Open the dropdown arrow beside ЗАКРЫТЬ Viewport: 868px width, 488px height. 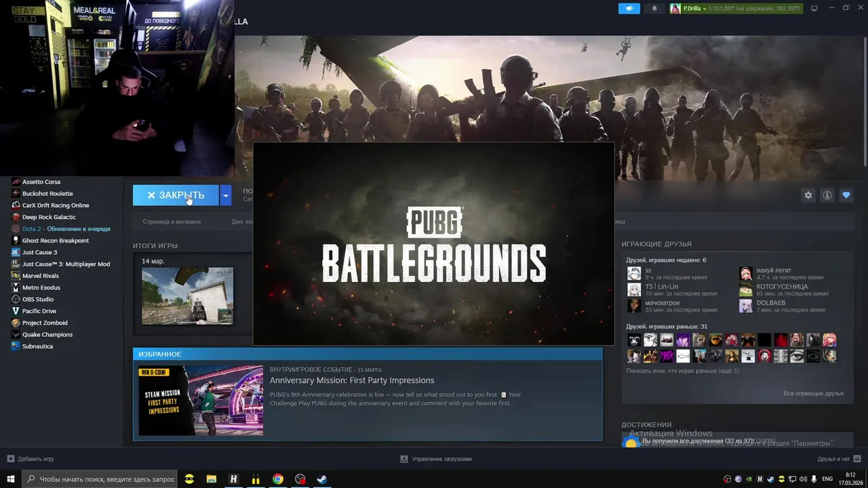(226, 195)
